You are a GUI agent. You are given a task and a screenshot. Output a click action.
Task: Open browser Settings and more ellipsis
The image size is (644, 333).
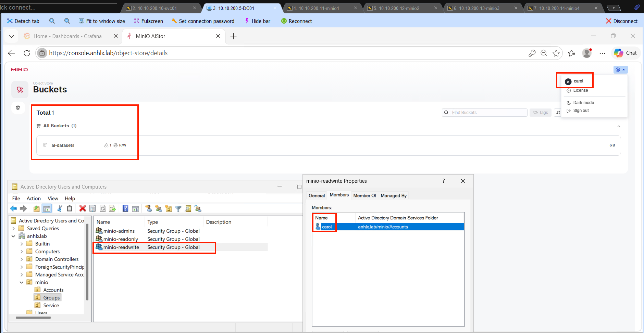[x=602, y=53]
